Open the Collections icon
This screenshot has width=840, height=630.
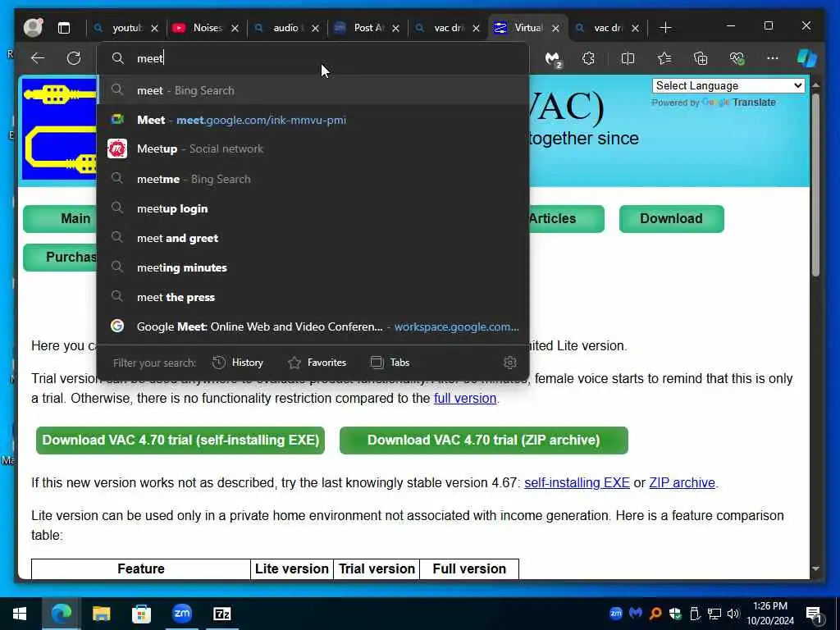[x=701, y=58]
